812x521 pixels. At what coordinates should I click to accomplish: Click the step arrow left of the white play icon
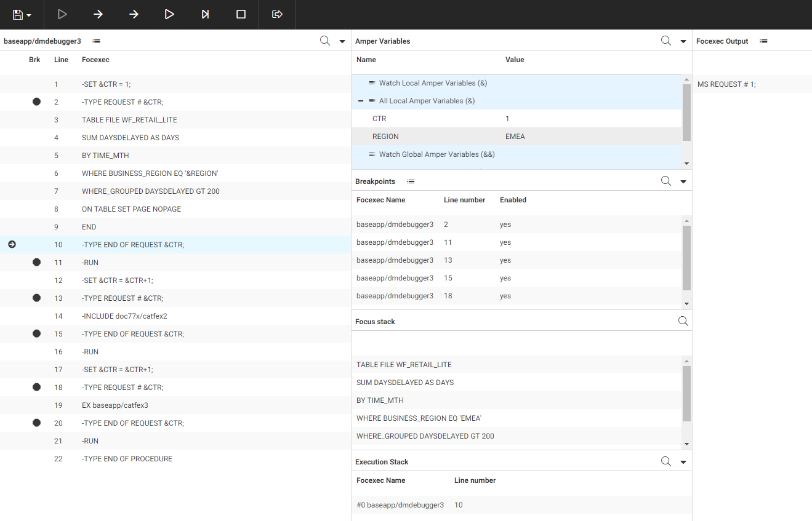(134, 14)
